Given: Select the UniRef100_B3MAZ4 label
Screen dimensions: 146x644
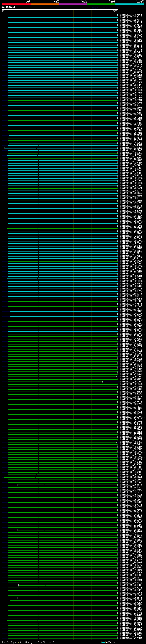Looking at the screenshot, I should click(131, 459).
